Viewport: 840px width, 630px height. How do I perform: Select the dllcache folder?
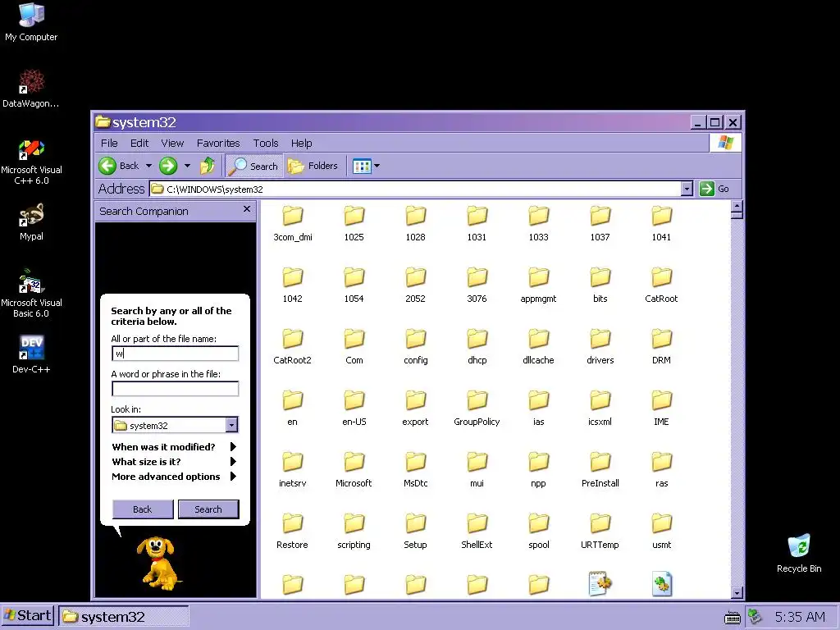click(538, 345)
